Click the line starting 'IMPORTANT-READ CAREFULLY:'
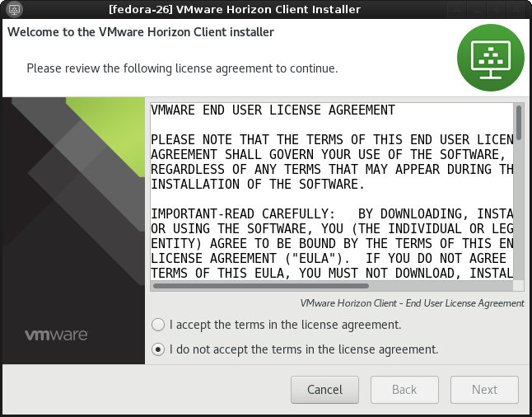532x417 pixels. [x=332, y=214]
